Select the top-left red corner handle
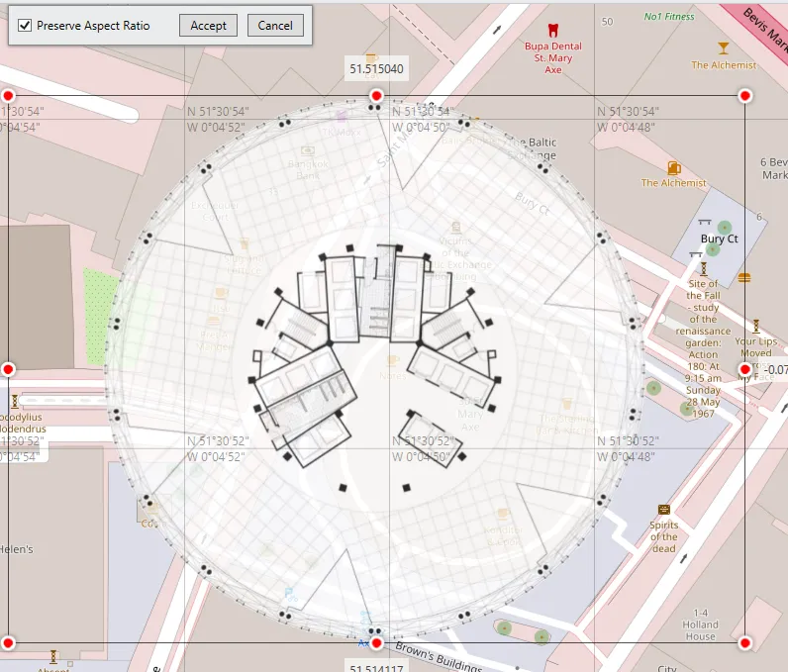This screenshot has height=672, width=788. tap(8, 96)
